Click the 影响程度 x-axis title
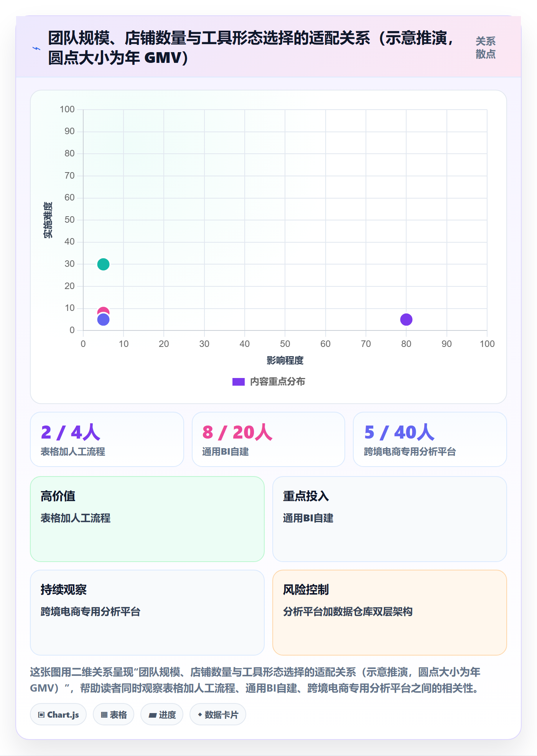Screen dimensions: 537x756 (285, 360)
